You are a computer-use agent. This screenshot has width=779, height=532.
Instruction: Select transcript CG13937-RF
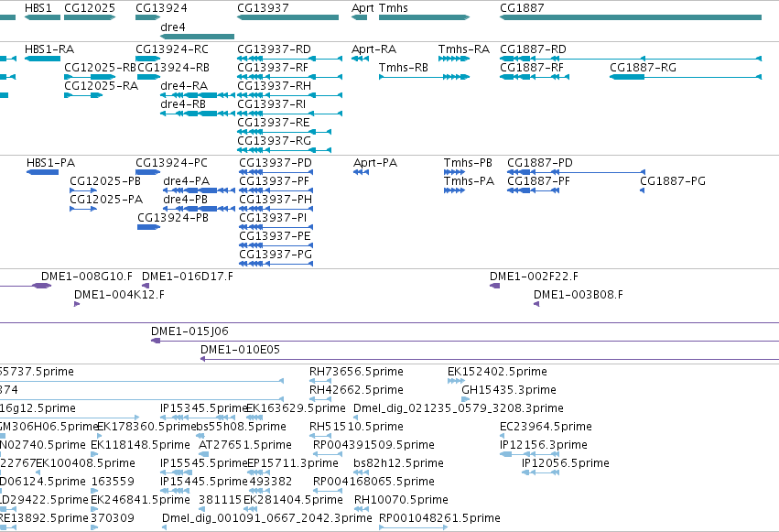(x=273, y=68)
